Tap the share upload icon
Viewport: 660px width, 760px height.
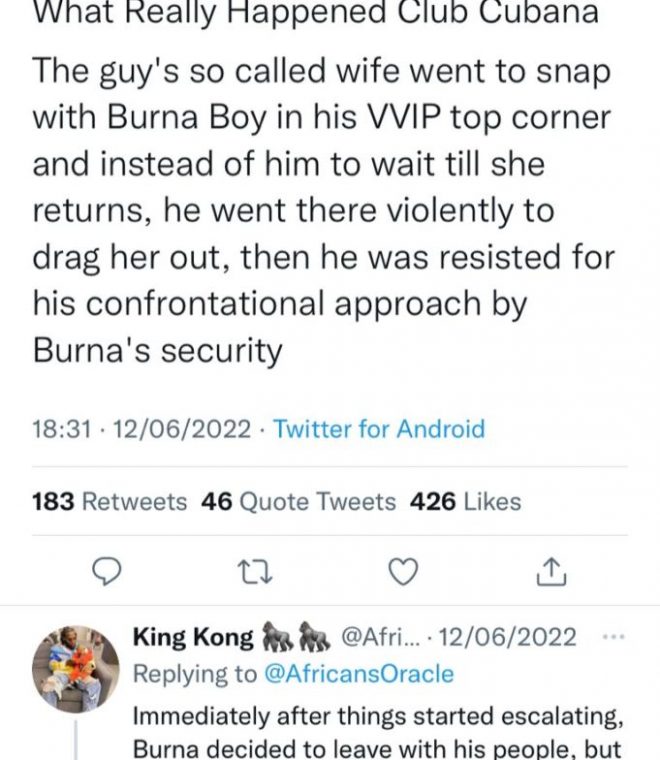click(x=552, y=570)
